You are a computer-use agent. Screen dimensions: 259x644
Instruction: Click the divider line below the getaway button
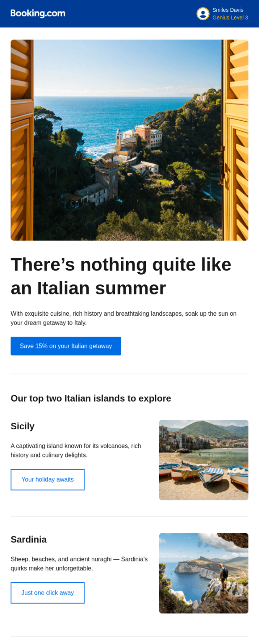[x=129, y=373]
